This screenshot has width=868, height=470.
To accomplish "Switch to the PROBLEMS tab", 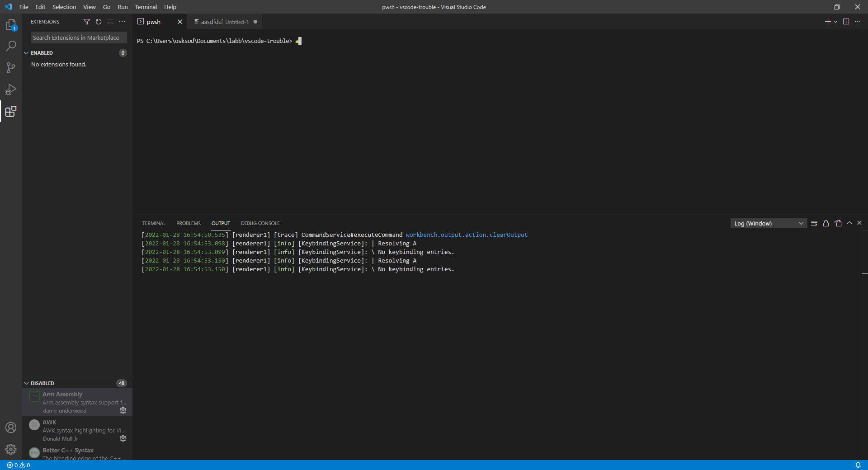I will tap(188, 223).
